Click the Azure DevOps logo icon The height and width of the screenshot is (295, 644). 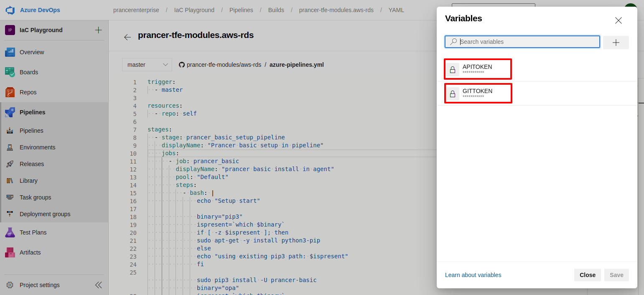[x=10, y=10]
